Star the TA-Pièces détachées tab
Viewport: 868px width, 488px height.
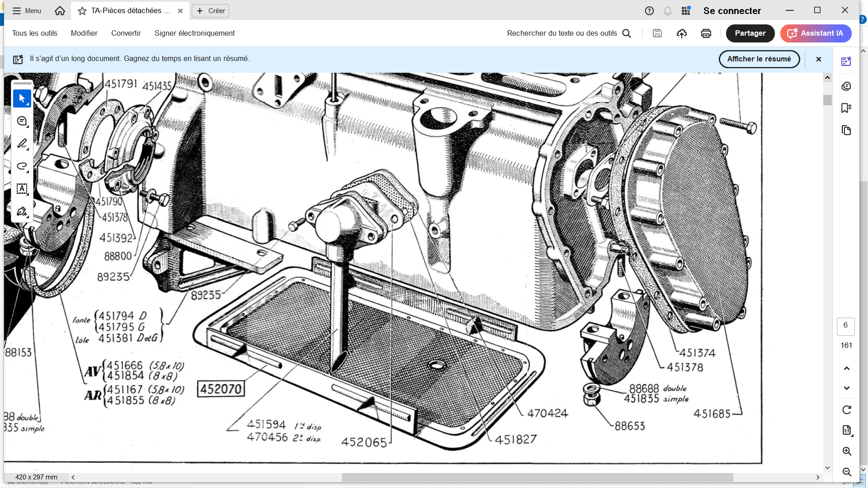pos(82,11)
